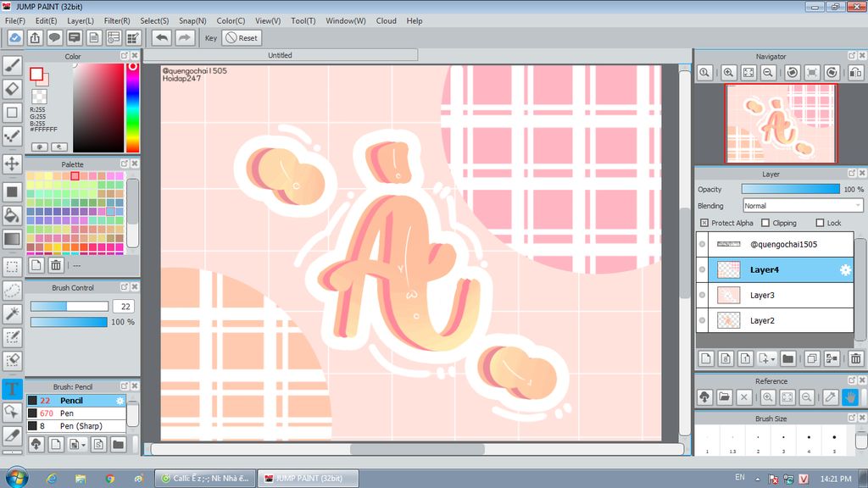Image resolution: width=868 pixels, height=488 pixels.
Task: Activate hand tool in Reference panel
Action: point(850,396)
